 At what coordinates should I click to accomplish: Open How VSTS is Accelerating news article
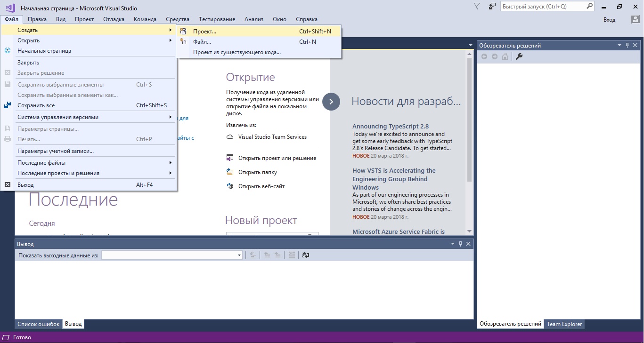(x=394, y=179)
